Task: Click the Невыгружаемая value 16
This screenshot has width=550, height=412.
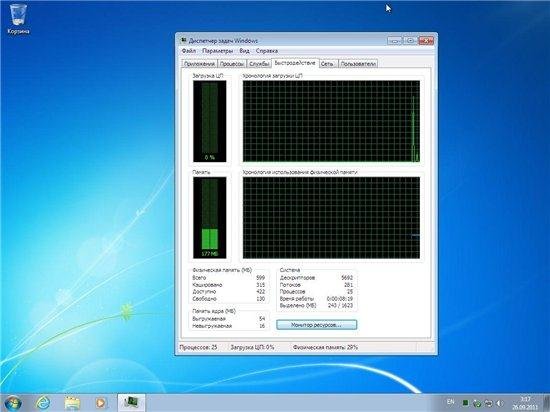Action: 262,326
